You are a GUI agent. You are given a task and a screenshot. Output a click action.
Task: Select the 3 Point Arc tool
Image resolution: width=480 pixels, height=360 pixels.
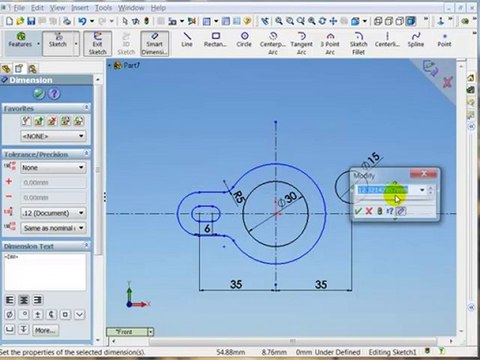330,43
